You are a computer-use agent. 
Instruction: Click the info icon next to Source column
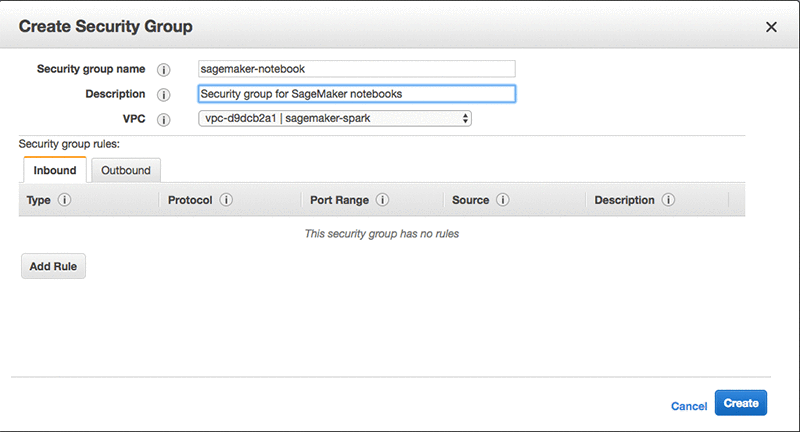503,199
